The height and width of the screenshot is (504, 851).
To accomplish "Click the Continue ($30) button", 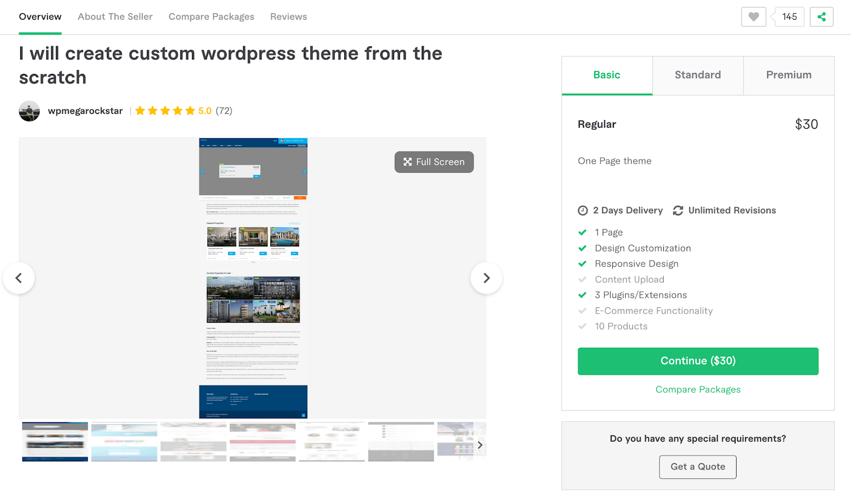I will click(698, 361).
